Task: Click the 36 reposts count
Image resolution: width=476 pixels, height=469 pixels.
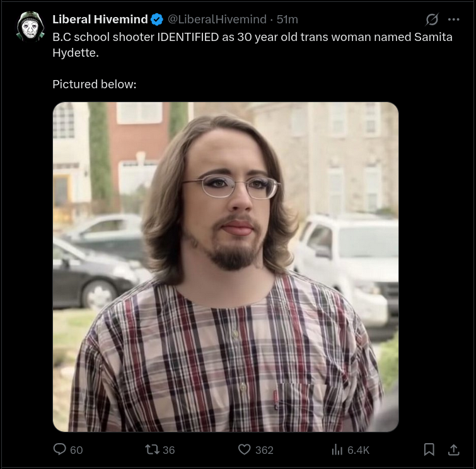Action: (168, 450)
